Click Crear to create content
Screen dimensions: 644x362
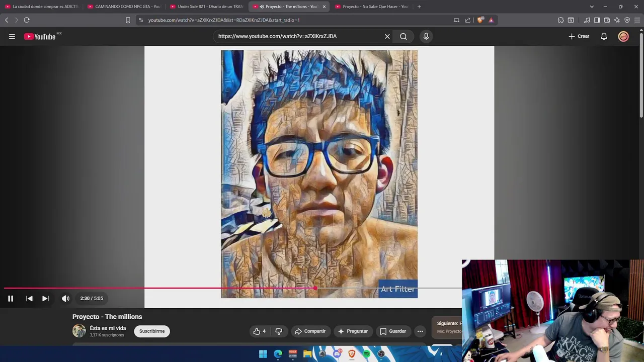pyautogui.click(x=579, y=36)
